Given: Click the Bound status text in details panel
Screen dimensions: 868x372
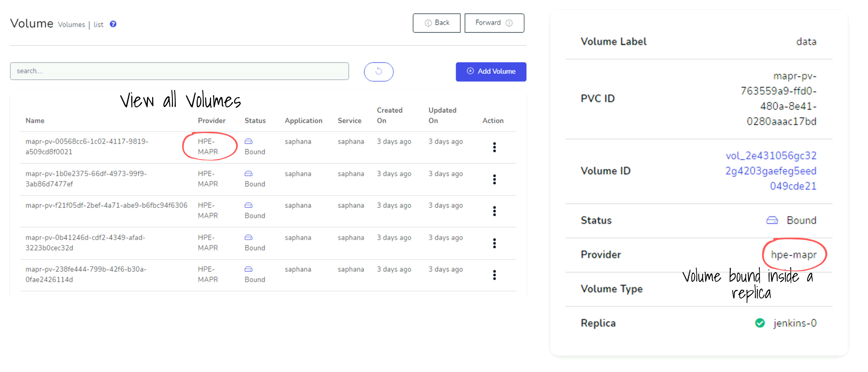Looking at the screenshot, I should (801, 220).
